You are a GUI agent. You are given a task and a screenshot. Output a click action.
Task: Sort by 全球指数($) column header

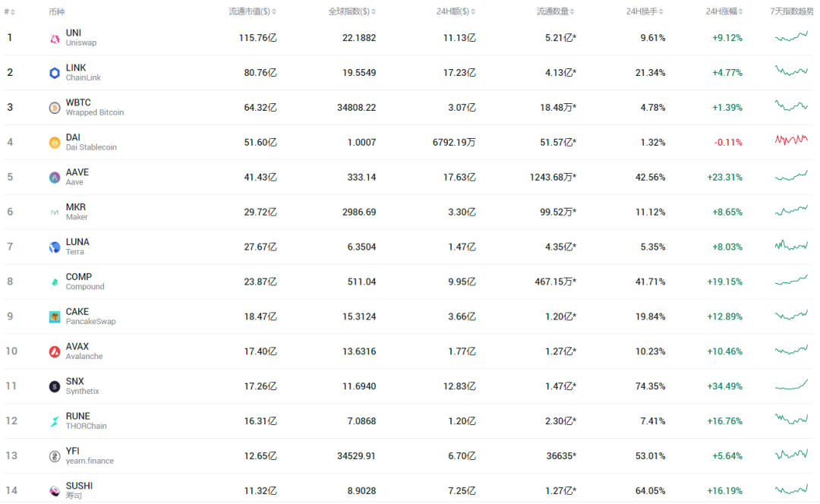point(352,11)
